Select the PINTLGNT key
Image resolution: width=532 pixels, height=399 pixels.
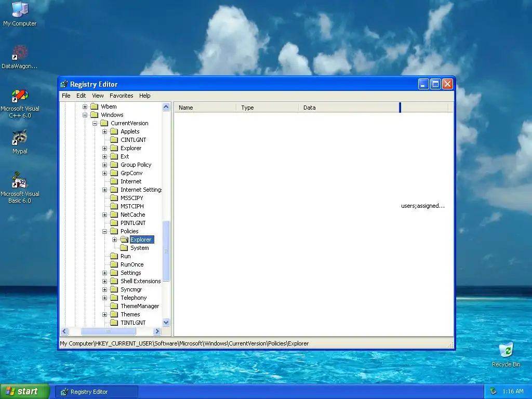(x=133, y=223)
